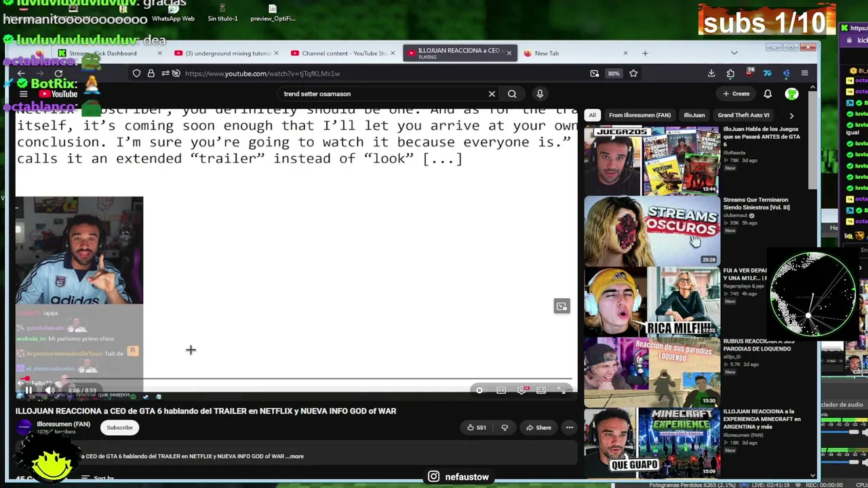Open YouTube notifications bell
The width and height of the screenshot is (868, 488).
(768, 94)
